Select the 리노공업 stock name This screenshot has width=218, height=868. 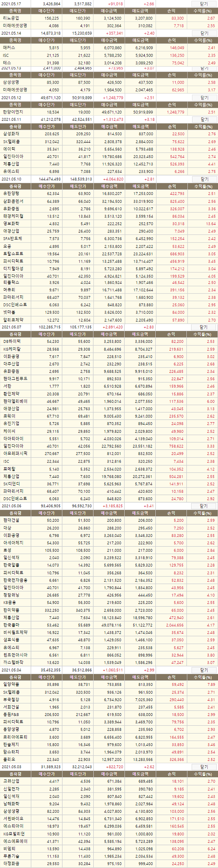tap(11, 18)
